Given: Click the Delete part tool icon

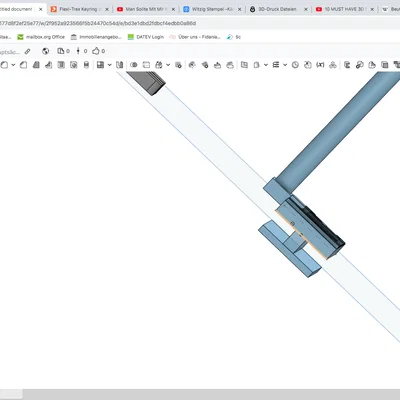Looking at the screenshot, I should click(x=178, y=65).
